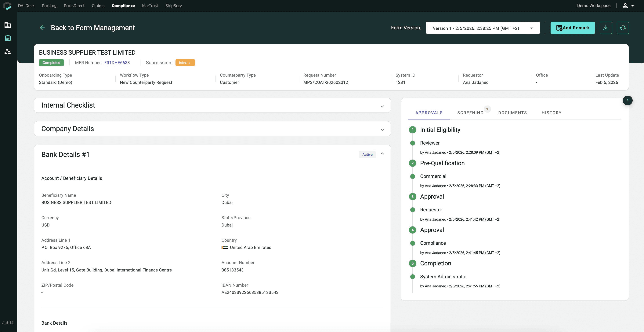Open the company list sidebar icon
The height and width of the screenshot is (332, 644).
8,25
